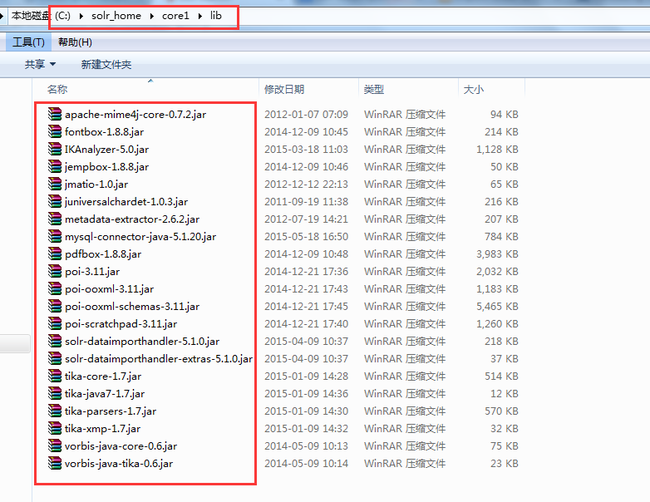Click date 2012-01-07 07:09 cell
This screenshot has width=650, height=502.
pos(306,114)
